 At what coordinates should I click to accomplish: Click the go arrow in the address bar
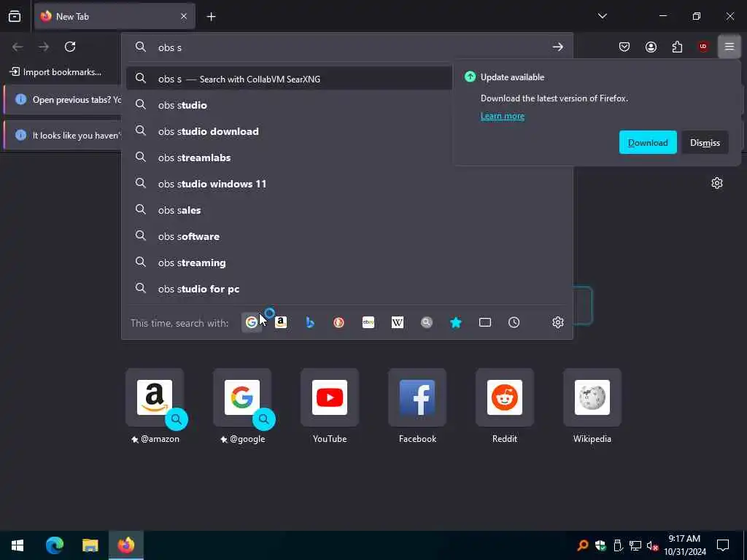coord(558,47)
